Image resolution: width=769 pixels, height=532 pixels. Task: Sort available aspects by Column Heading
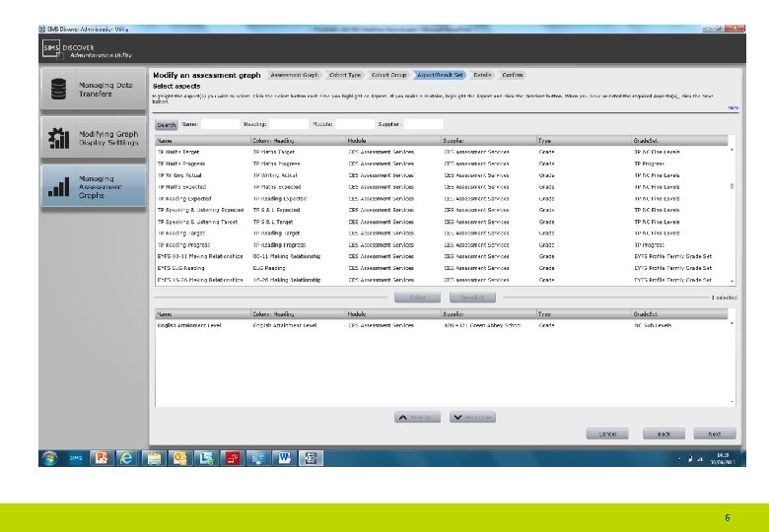point(298,141)
